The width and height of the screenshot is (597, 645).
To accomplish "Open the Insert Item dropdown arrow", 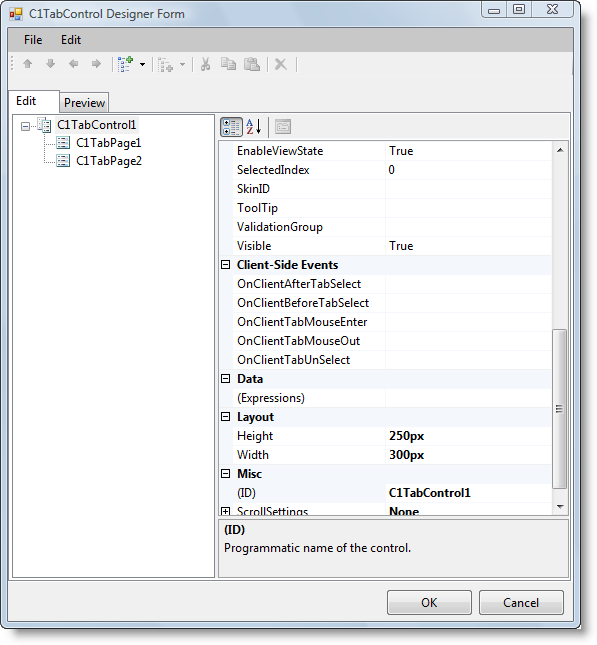I will 182,65.
